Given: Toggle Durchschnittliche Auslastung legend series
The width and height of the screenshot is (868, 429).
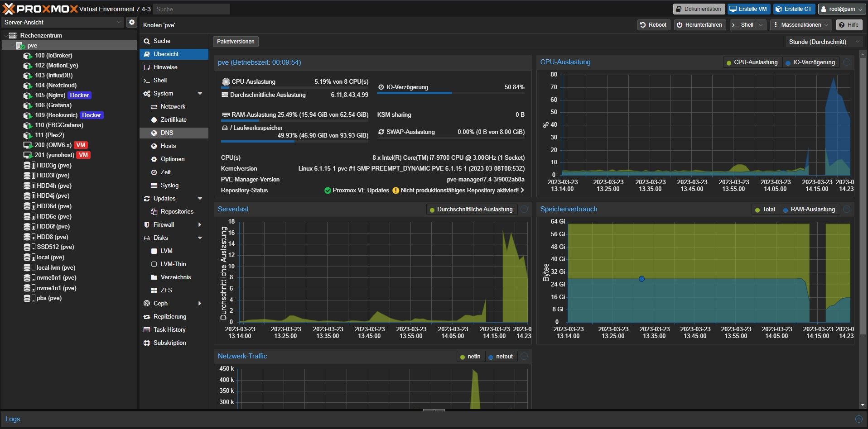Looking at the screenshot, I should 471,210.
